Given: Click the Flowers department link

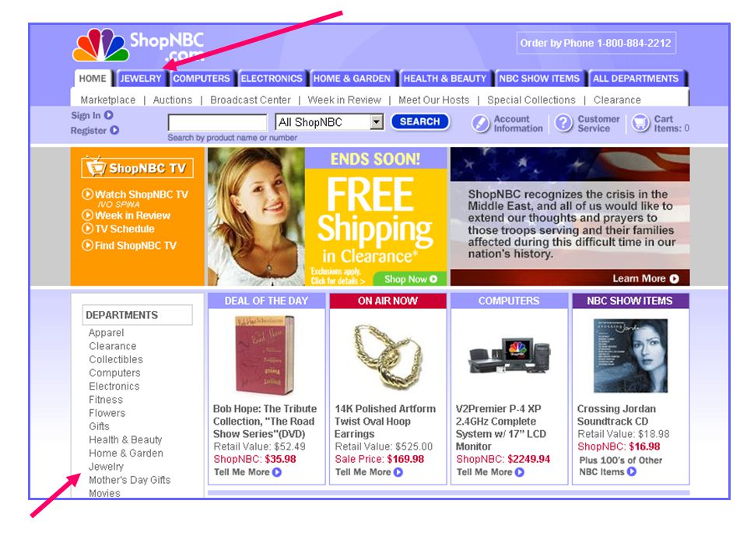Looking at the screenshot, I should click(x=107, y=413).
